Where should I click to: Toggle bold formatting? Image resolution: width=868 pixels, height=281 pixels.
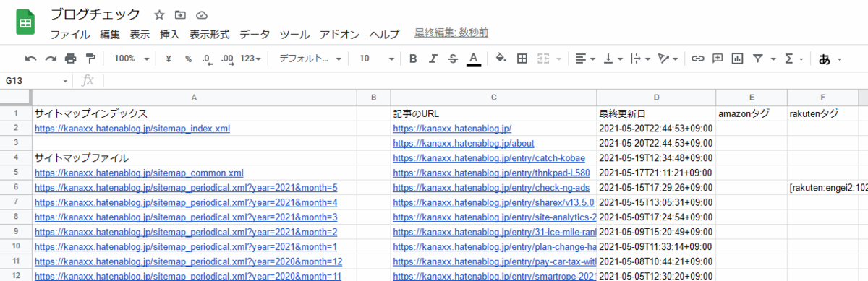point(413,59)
